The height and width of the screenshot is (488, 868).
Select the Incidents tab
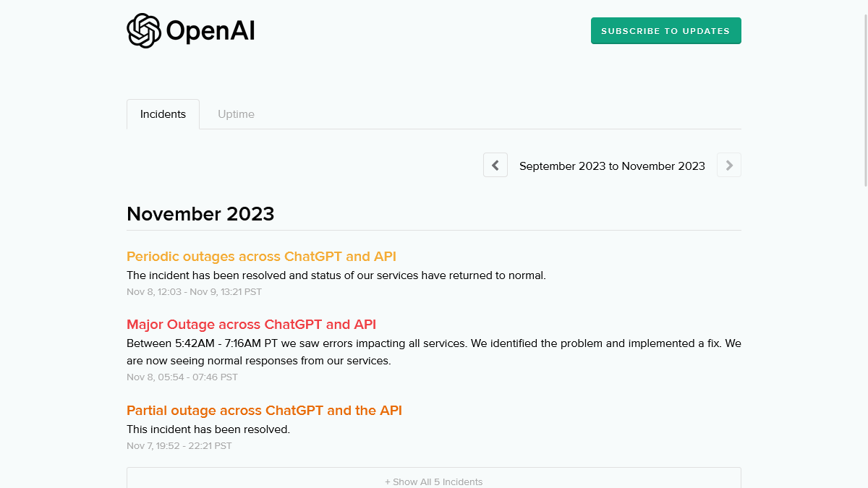tap(163, 114)
